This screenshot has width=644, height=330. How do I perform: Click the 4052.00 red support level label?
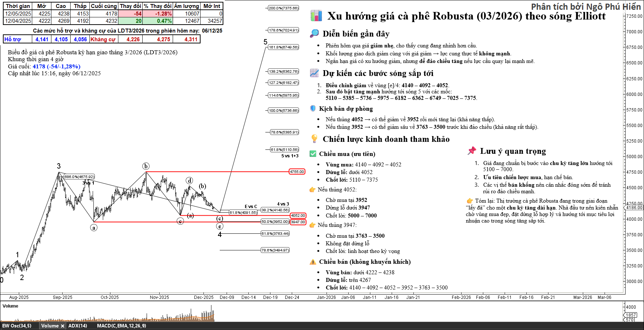click(x=298, y=216)
